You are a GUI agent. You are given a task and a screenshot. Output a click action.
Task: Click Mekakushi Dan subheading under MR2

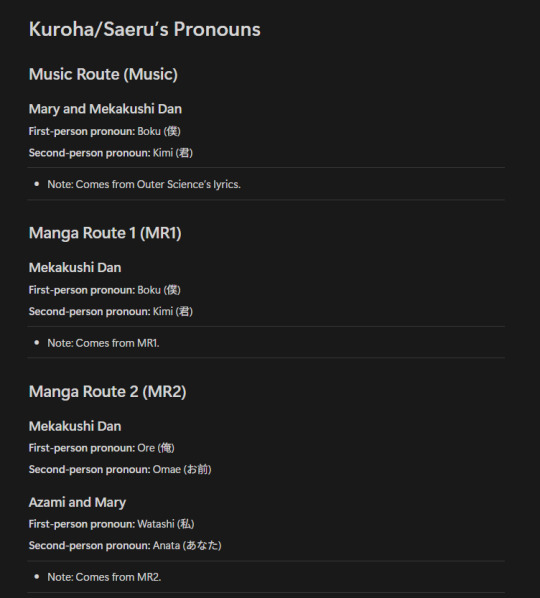(x=75, y=426)
